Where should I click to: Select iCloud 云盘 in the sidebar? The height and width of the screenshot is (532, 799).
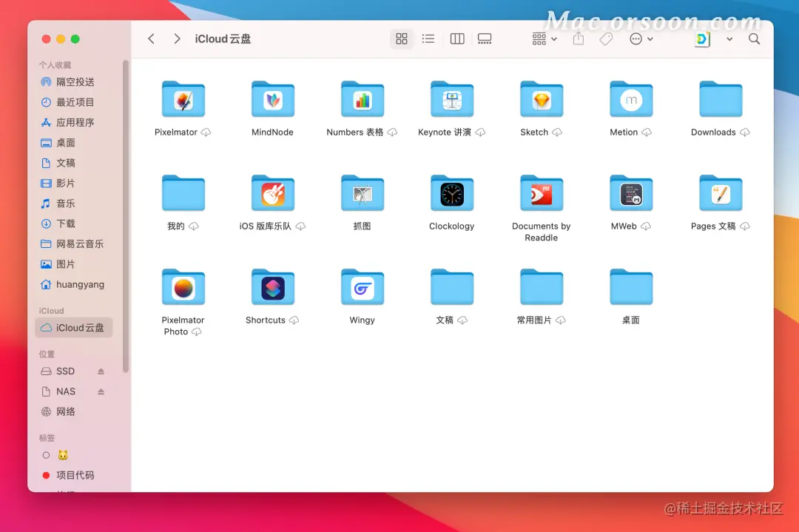point(74,328)
